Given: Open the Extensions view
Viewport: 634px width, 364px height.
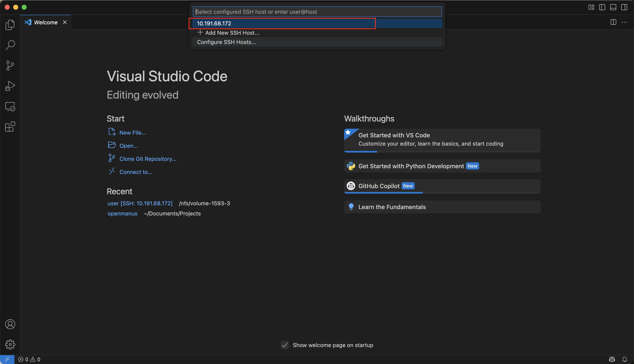Looking at the screenshot, I should click(10, 127).
